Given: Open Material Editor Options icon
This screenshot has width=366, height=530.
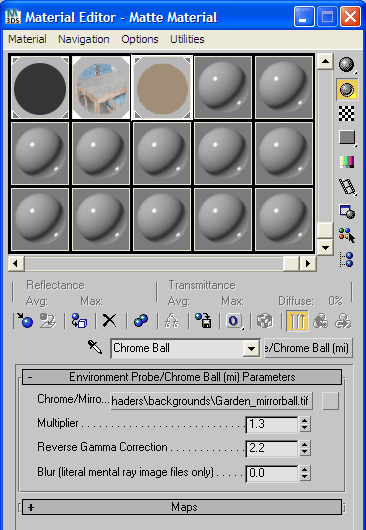Looking at the screenshot, I should 347,212.
